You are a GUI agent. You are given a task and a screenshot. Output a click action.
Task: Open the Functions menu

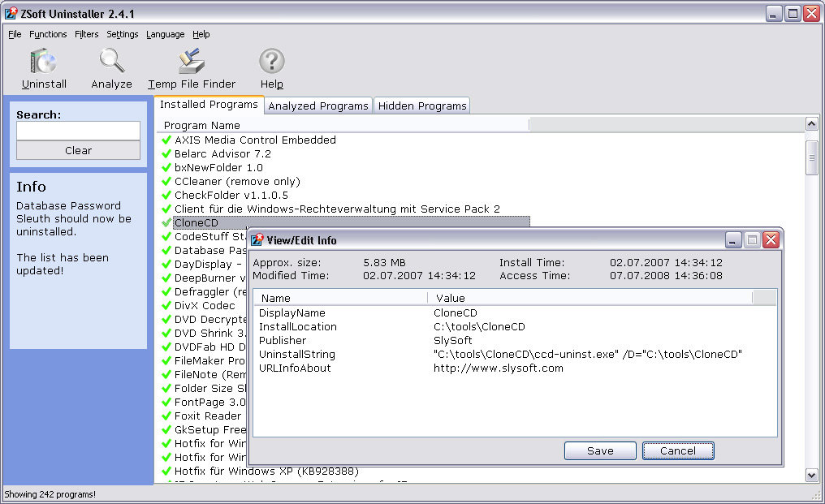click(48, 34)
